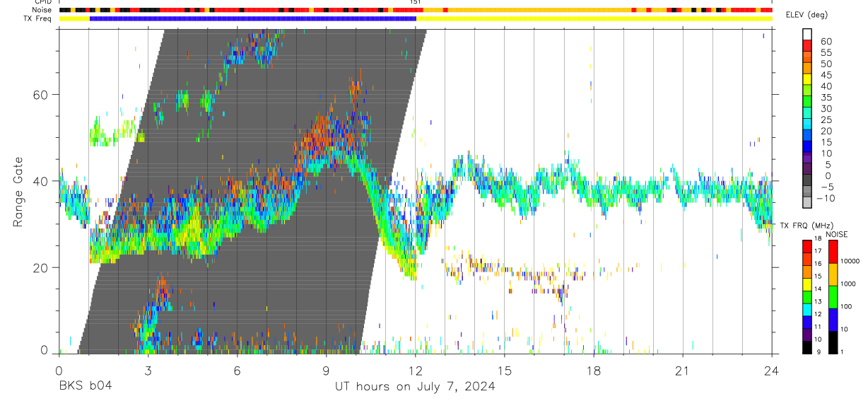Select the orange segment of the NOISE colorbar
The width and height of the screenshot is (868, 401).
pos(833,274)
